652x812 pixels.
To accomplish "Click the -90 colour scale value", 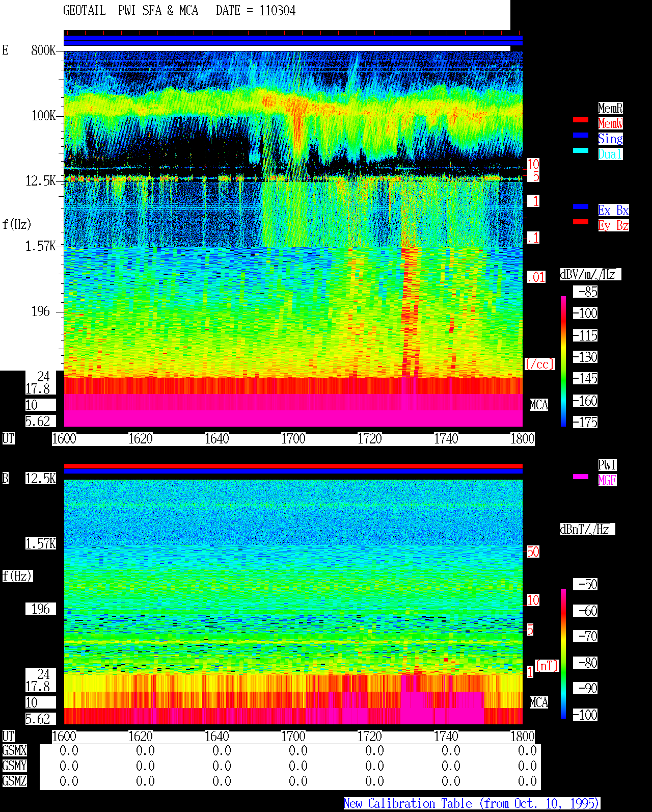I will tap(585, 688).
